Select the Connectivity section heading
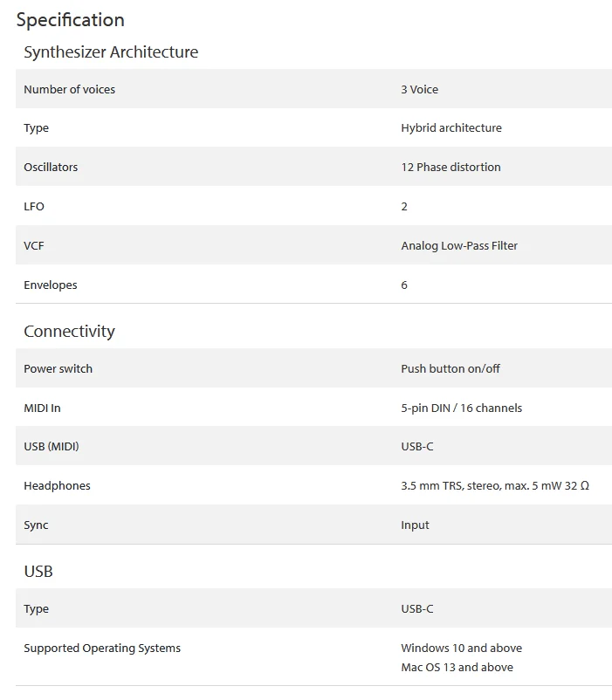 (x=69, y=332)
